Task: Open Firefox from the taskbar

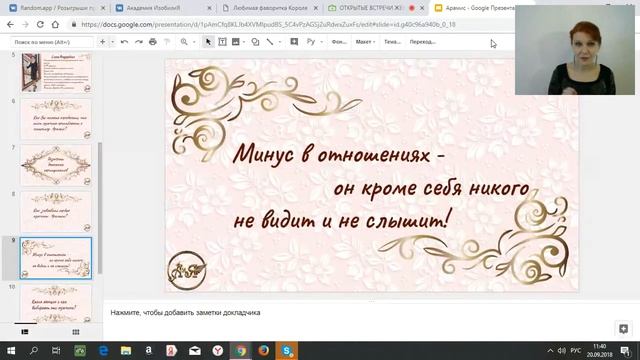Action: point(264,351)
